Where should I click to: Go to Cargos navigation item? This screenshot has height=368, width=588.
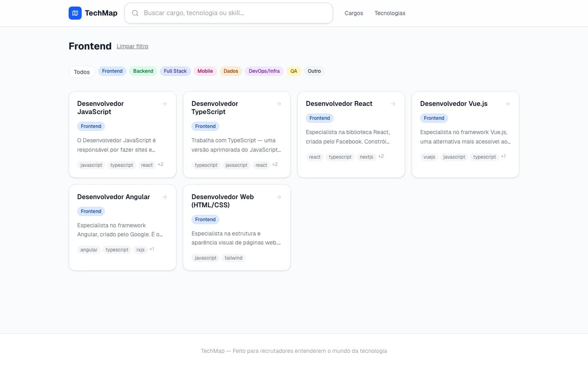point(354,13)
